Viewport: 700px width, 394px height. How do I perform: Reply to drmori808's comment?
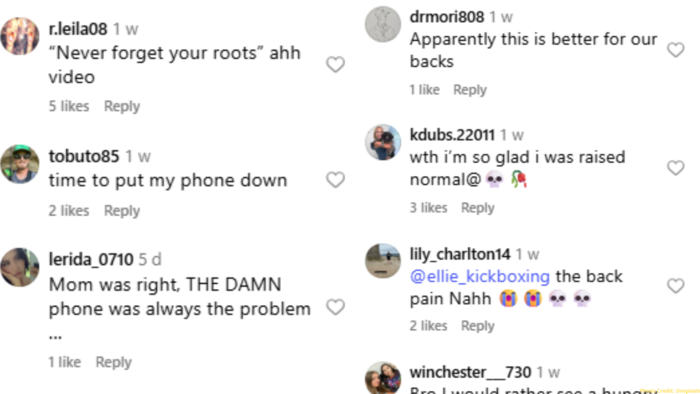point(470,90)
